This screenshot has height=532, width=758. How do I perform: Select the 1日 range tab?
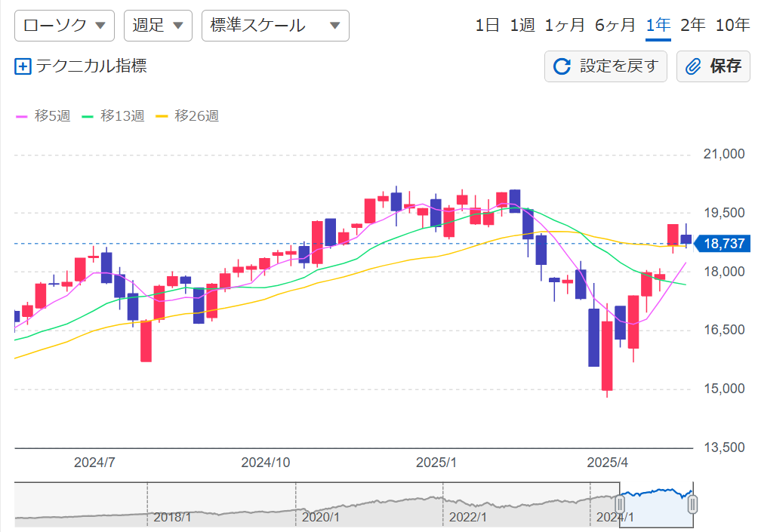coord(487,25)
